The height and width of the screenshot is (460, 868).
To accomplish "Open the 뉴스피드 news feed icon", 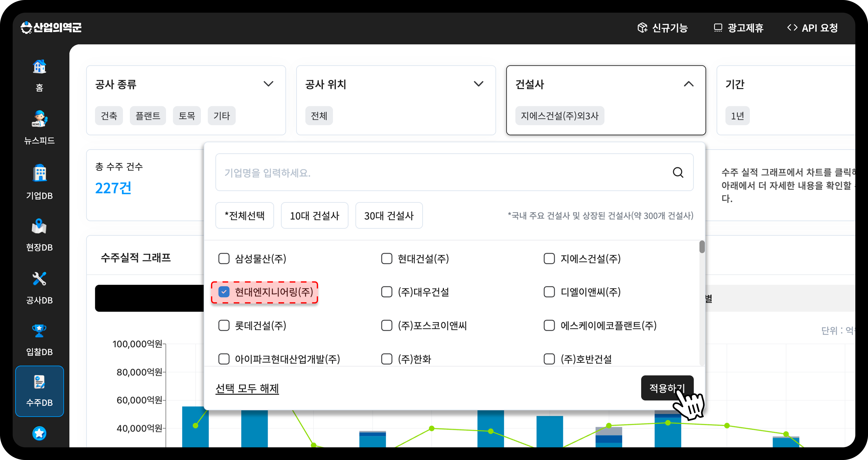I will [x=39, y=119].
